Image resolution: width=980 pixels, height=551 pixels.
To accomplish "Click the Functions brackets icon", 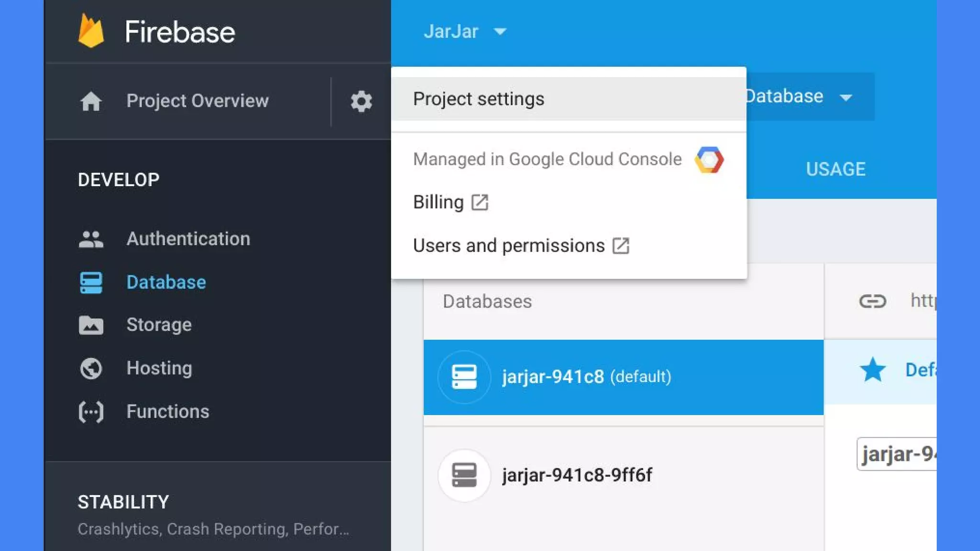I will coord(91,412).
